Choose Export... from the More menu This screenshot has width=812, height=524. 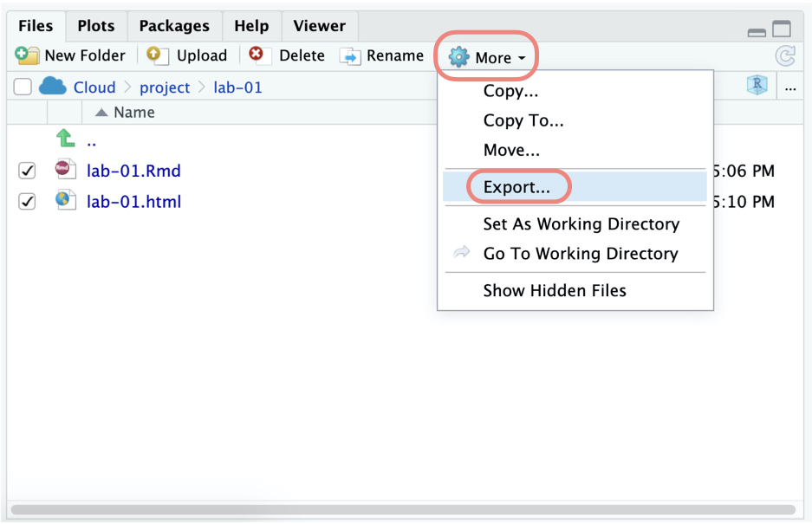(x=516, y=187)
